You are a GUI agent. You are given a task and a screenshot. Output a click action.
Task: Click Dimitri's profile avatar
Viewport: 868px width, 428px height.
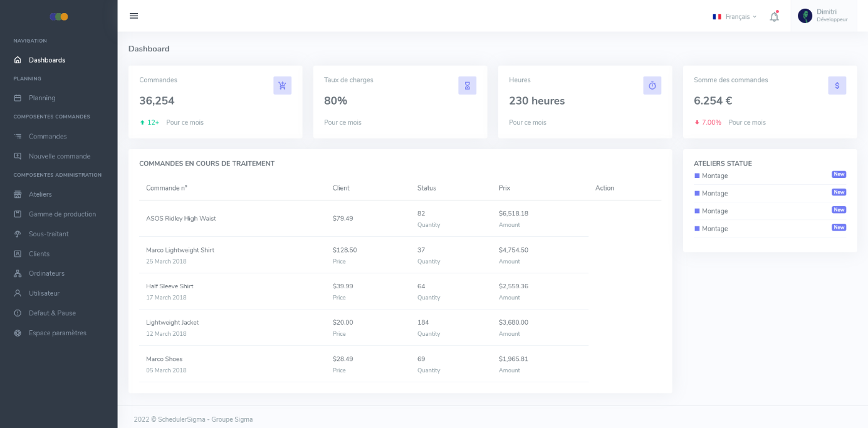tap(805, 16)
